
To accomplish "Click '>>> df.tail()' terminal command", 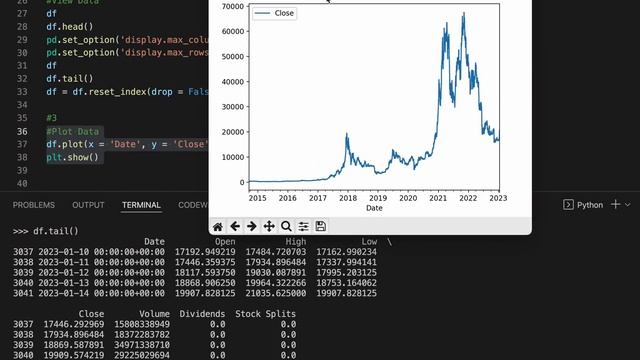I will click(x=45, y=231).
